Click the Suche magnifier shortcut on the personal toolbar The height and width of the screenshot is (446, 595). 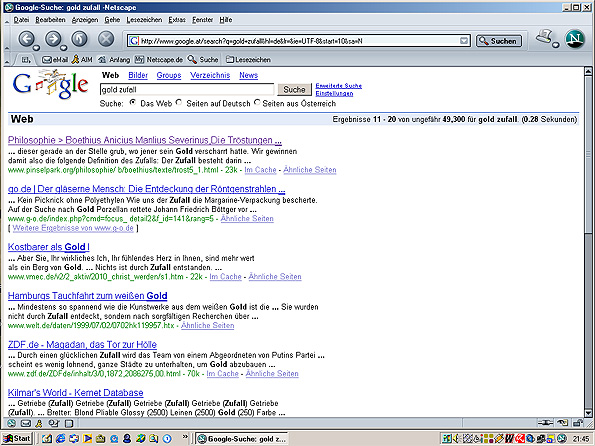tap(203, 60)
